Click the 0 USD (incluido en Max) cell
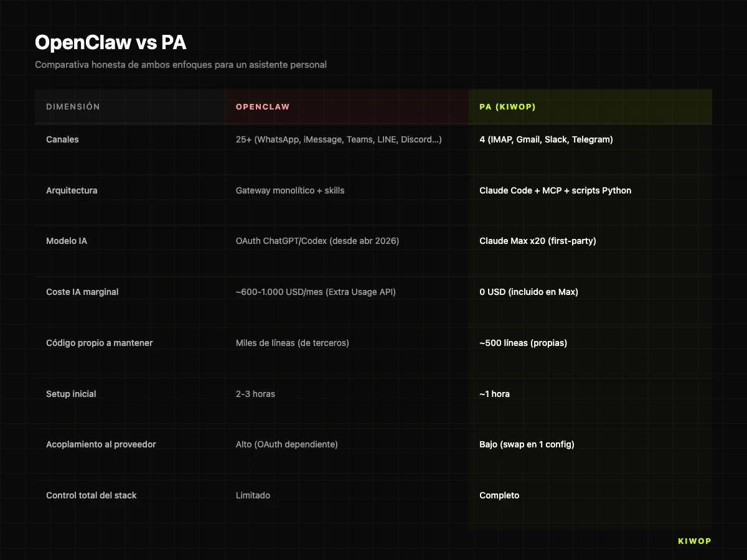Image resolution: width=747 pixels, height=560 pixels. point(529,292)
